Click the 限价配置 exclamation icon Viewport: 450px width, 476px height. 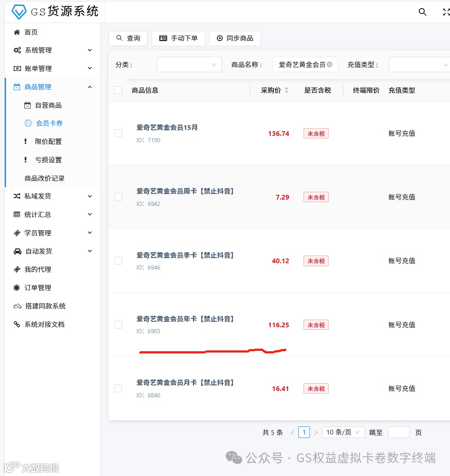(x=26, y=141)
